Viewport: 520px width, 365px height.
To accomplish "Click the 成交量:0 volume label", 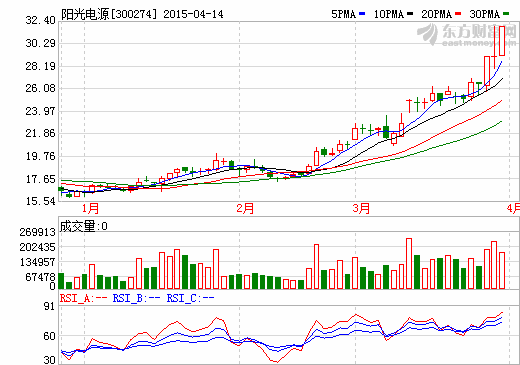I will coord(83,226).
